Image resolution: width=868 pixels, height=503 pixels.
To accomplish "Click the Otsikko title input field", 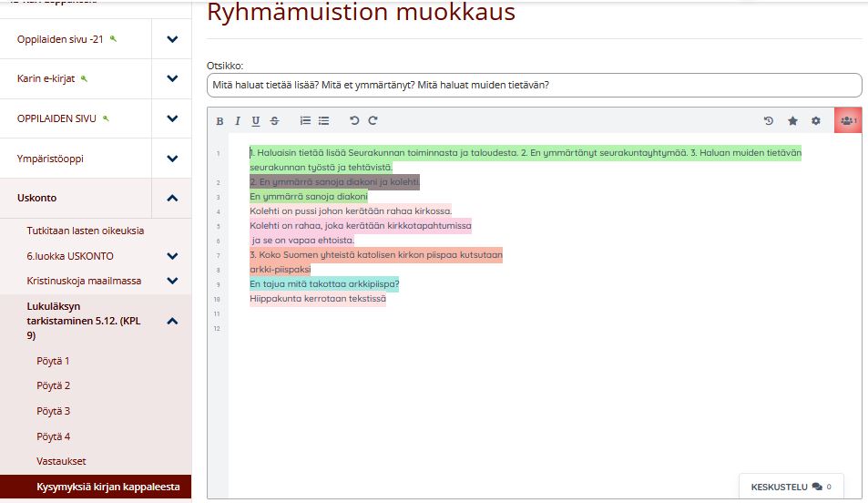I will pyautogui.click(x=534, y=86).
